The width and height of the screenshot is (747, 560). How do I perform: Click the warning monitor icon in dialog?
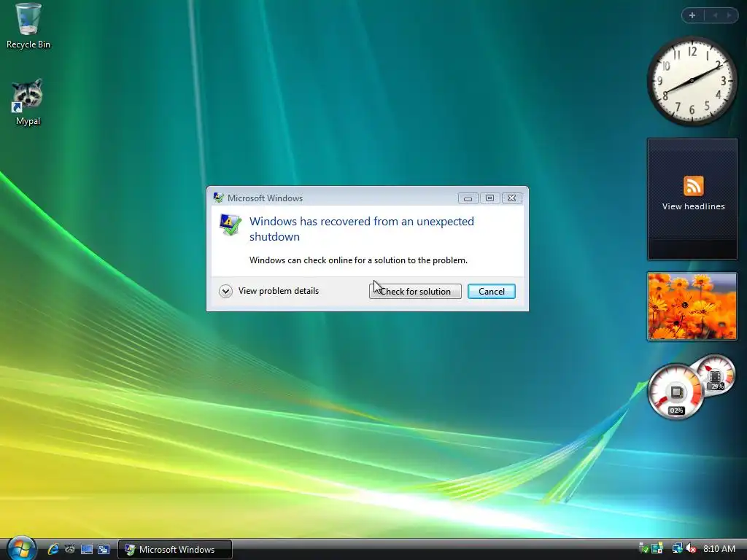230,225
